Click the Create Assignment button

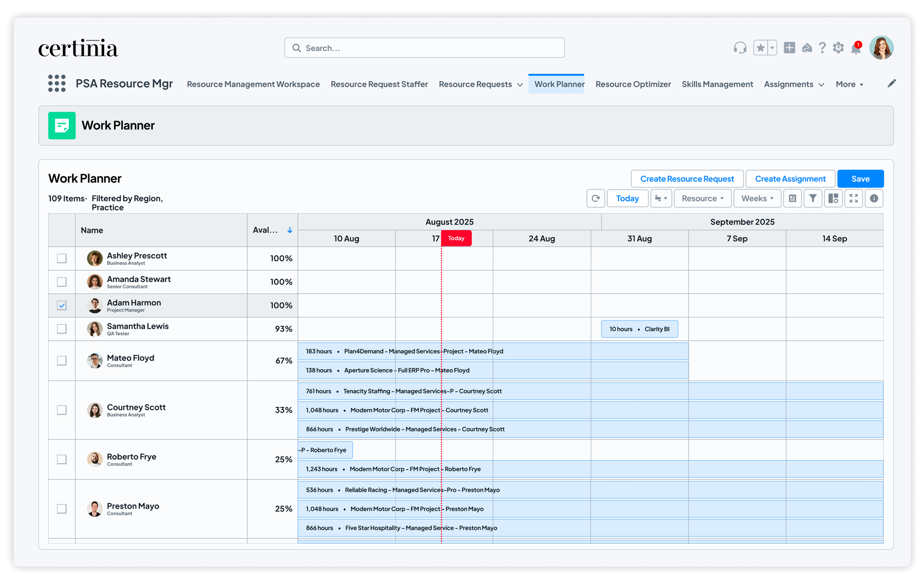(x=790, y=178)
